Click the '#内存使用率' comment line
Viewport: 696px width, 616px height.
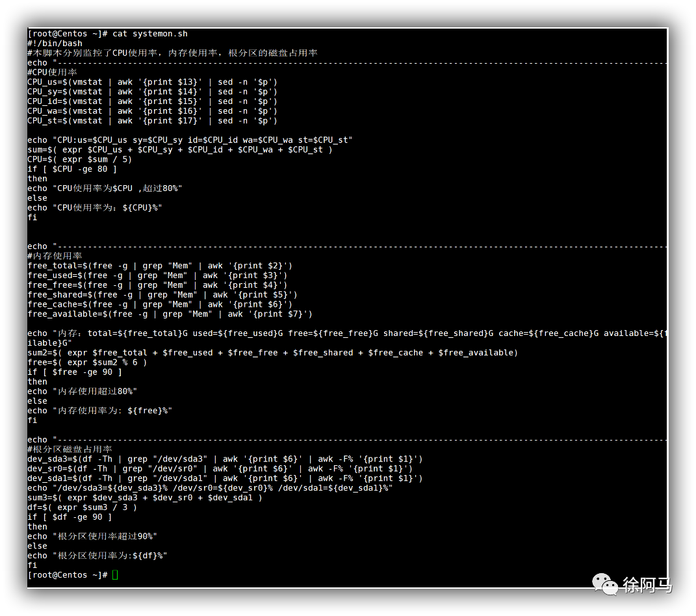[x=55, y=256]
